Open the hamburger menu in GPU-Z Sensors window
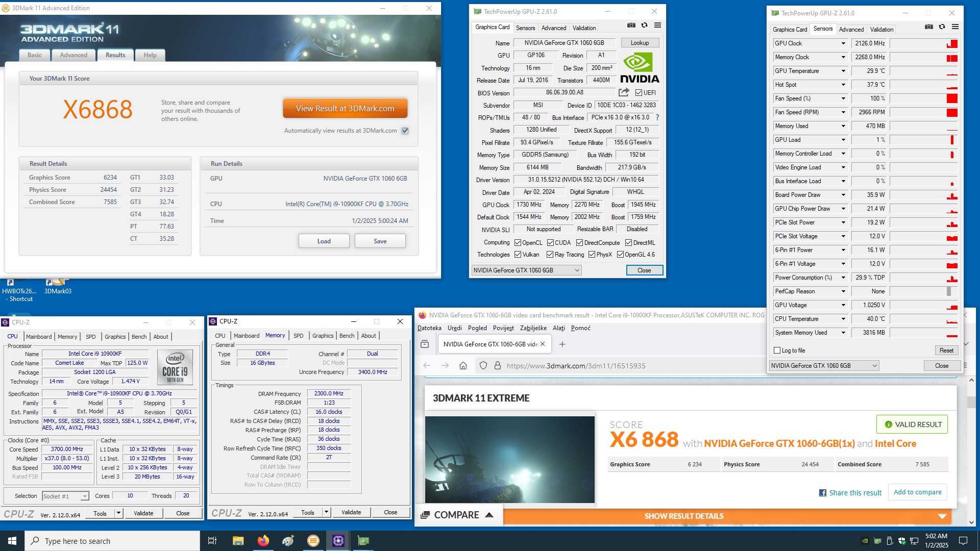 tap(955, 27)
